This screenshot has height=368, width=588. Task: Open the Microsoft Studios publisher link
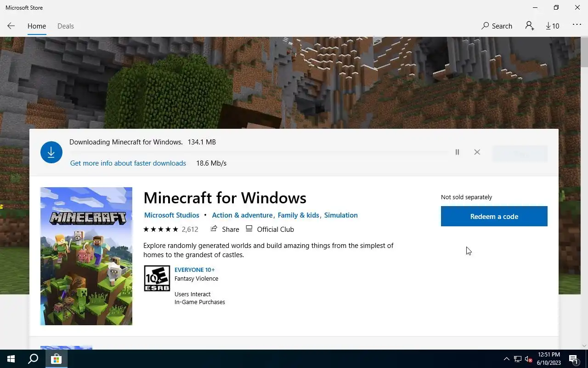coord(172,215)
